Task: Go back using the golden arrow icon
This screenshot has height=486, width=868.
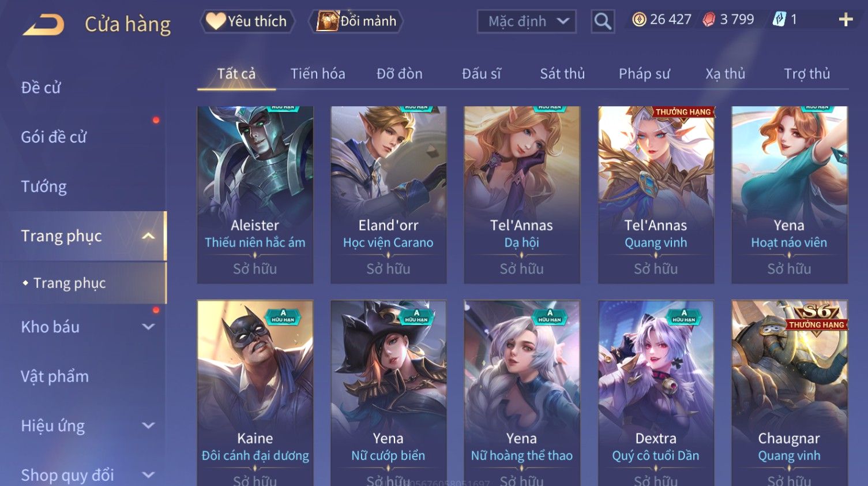Action: (43, 25)
